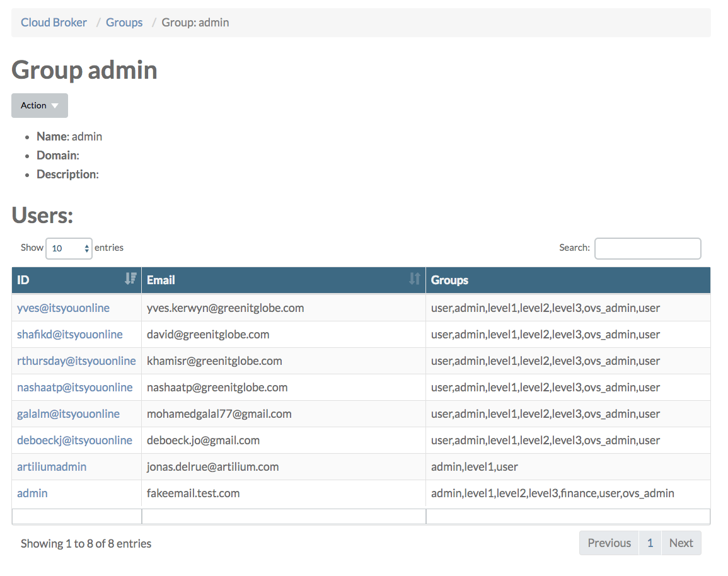728x576 pixels.
Task: Open galalm@itsyouonline user page
Action: pyautogui.click(x=68, y=414)
